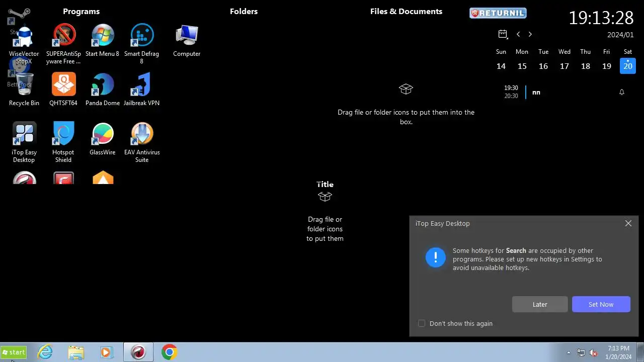Select the Folders box header

(x=244, y=11)
